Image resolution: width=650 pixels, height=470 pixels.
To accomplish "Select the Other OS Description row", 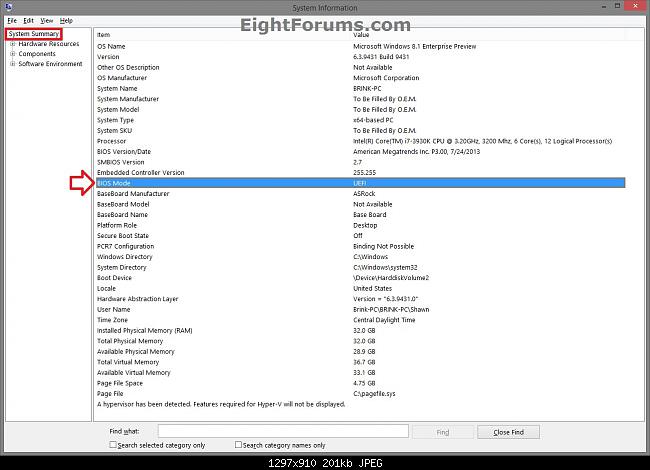I will tap(360, 67).
